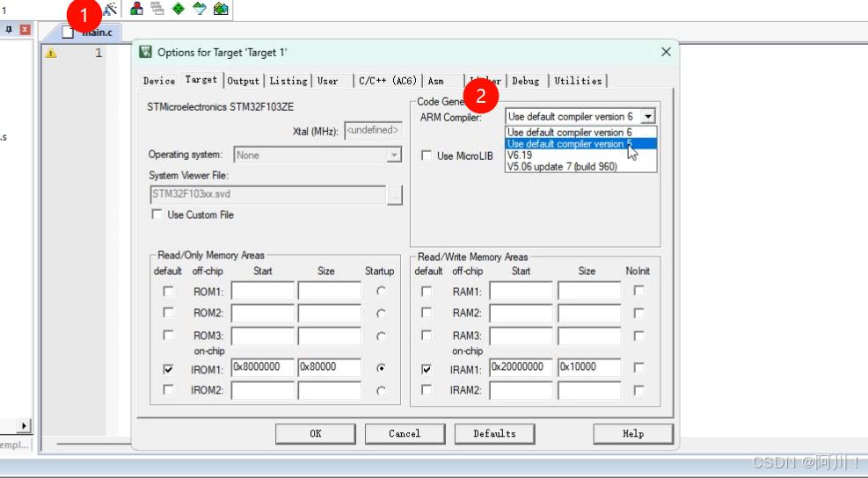The width and height of the screenshot is (868, 478).
Task: Select the ROM3 Startup radio button
Action: pyautogui.click(x=381, y=337)
